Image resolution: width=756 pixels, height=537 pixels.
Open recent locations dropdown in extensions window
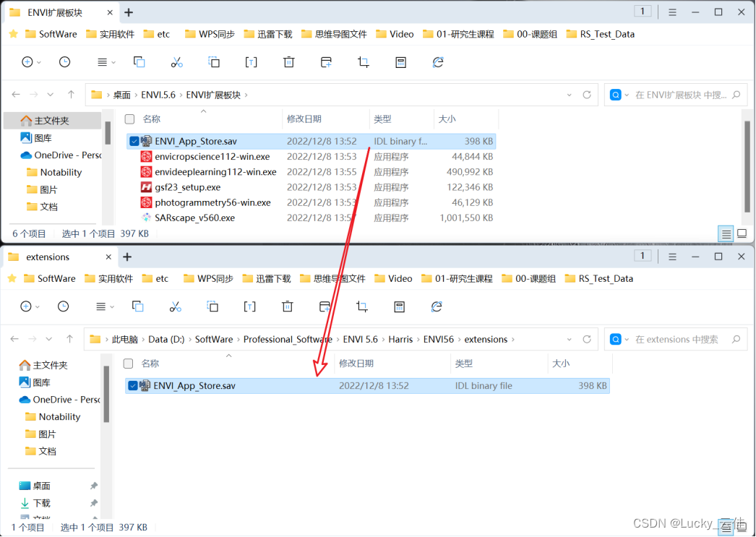point(49,340)
